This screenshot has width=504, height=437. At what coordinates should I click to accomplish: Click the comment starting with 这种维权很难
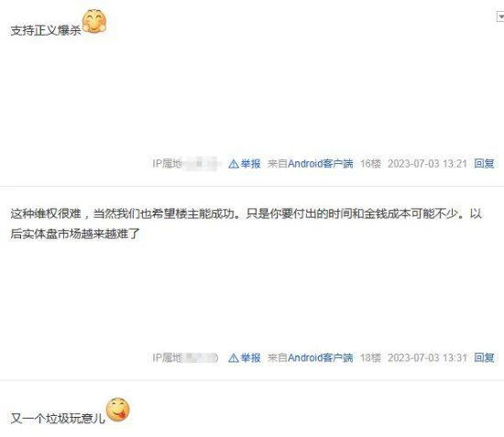(246, 224)
